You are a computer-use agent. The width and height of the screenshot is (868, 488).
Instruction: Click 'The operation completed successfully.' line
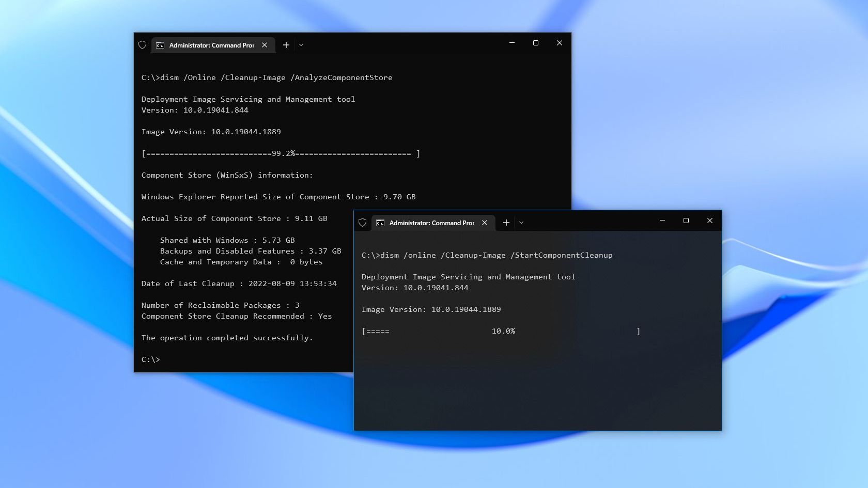click(227, 338)
